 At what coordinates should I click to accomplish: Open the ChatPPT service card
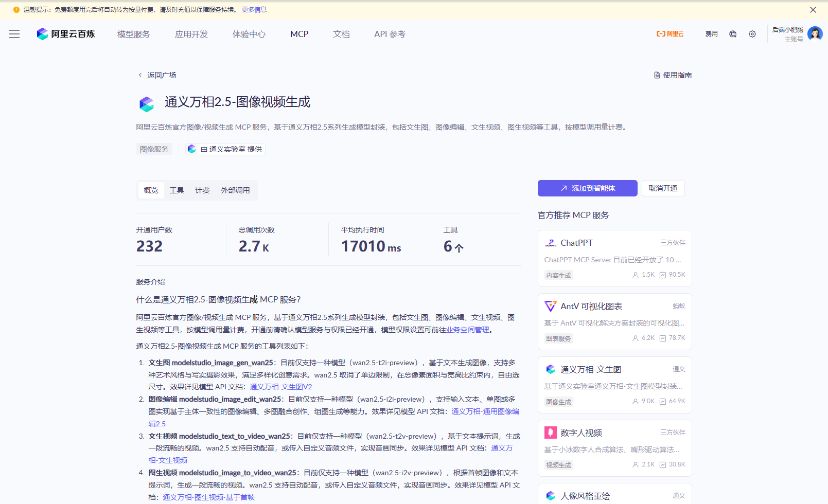point(614,258)
